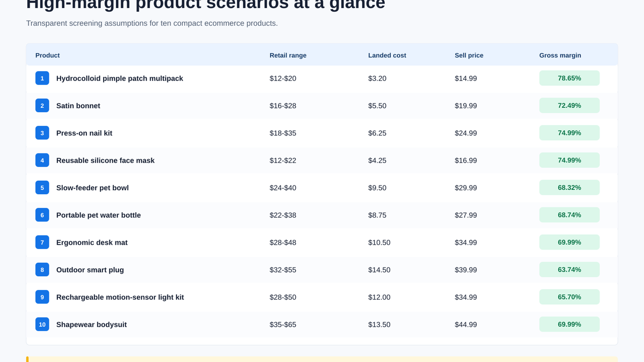
Task: Click the $16-$28 retail range cell
Action: [x=283, y=106]
